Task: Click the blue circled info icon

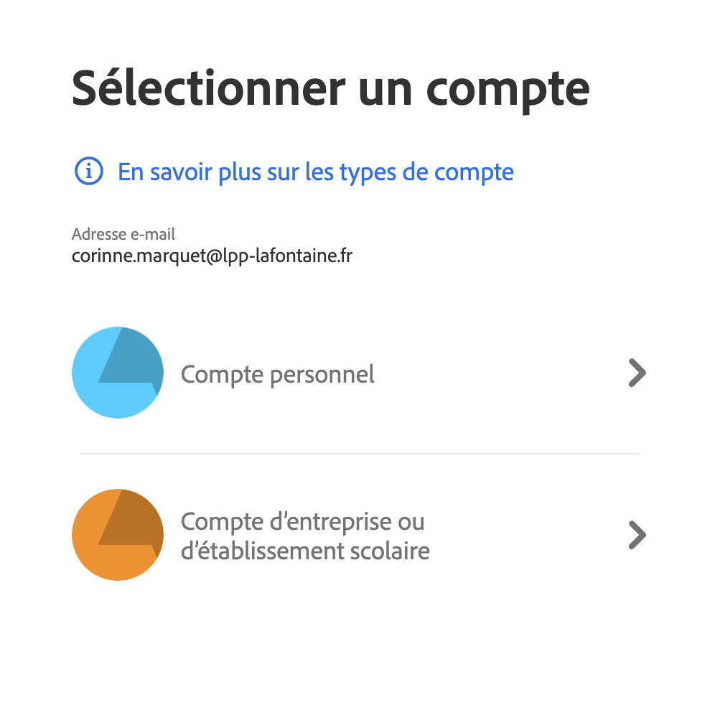Action: click(x=89, y=171)
